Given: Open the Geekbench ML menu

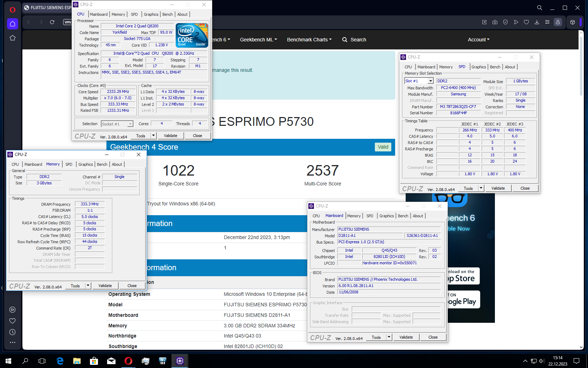Looking at the screenshot, I should coord(258,40).
